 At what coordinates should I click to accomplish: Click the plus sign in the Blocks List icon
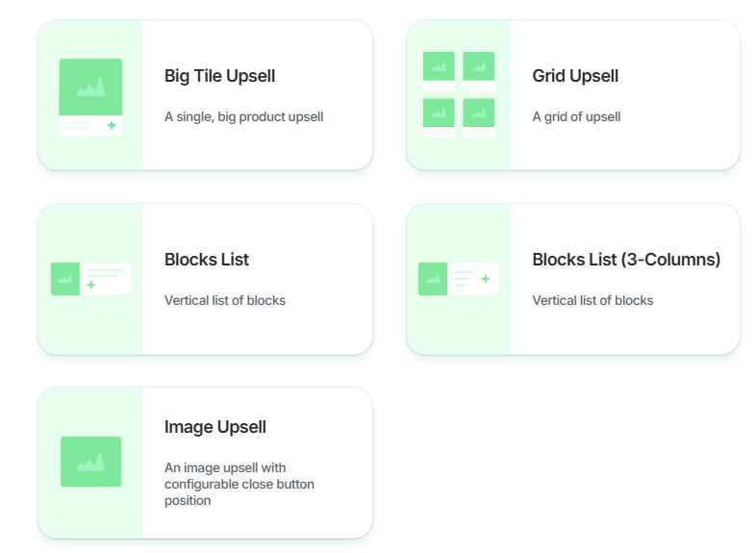tap(91, 285)
